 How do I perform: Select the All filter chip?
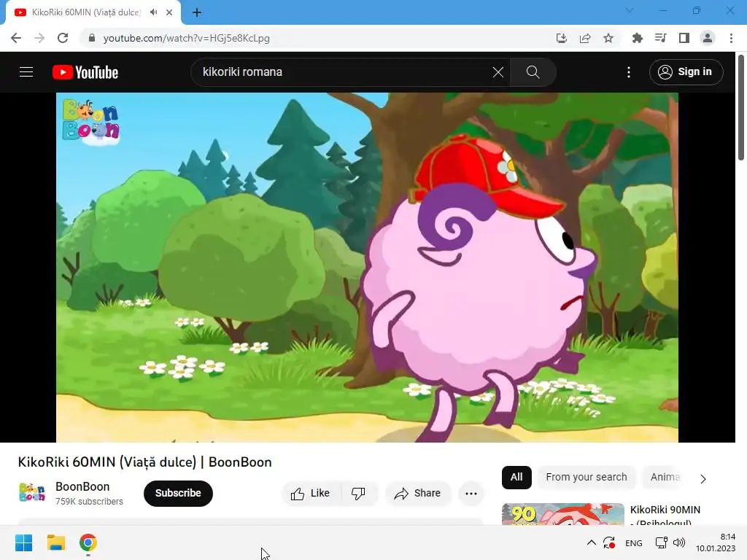click(x=516, y=477)
